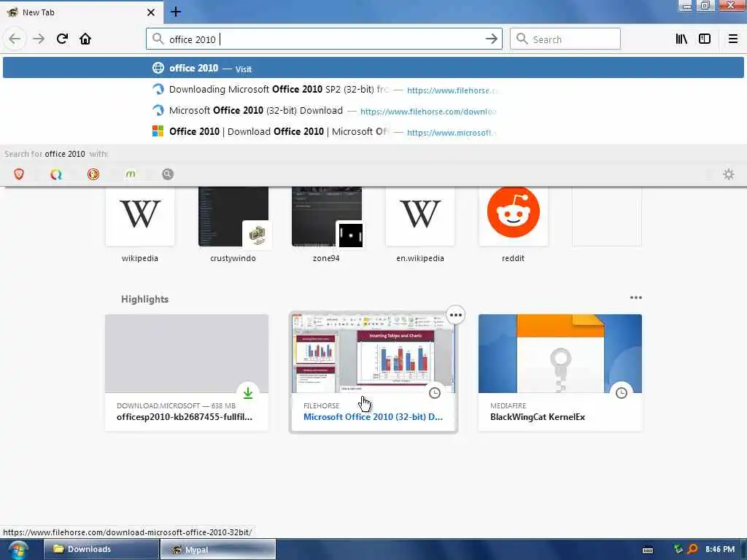Choose the 'office 2010 — Visit' suggestion
Screen dimensions: 747x560
pos(373,68)
